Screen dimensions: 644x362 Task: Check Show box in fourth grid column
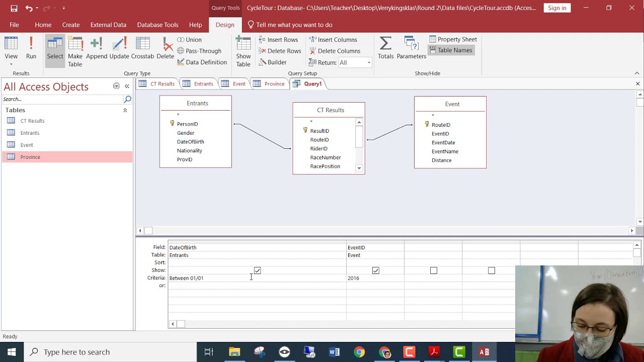[492, 270]
